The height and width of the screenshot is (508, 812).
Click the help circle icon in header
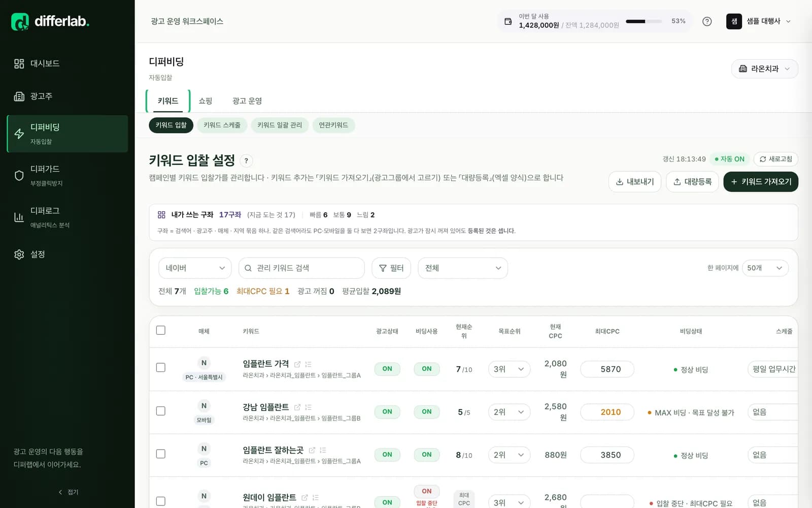pos(707,21)
